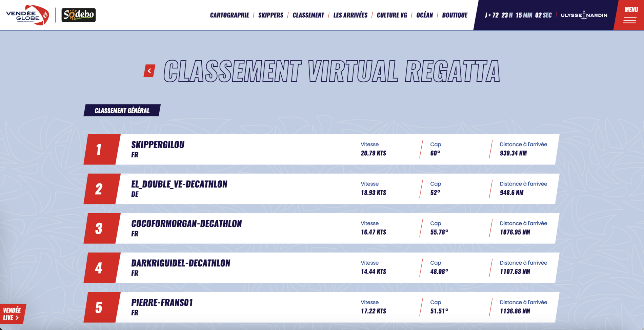Open the Cartographie menu item
This screenshot has height=330, width=644.
[x=229, y=15]
